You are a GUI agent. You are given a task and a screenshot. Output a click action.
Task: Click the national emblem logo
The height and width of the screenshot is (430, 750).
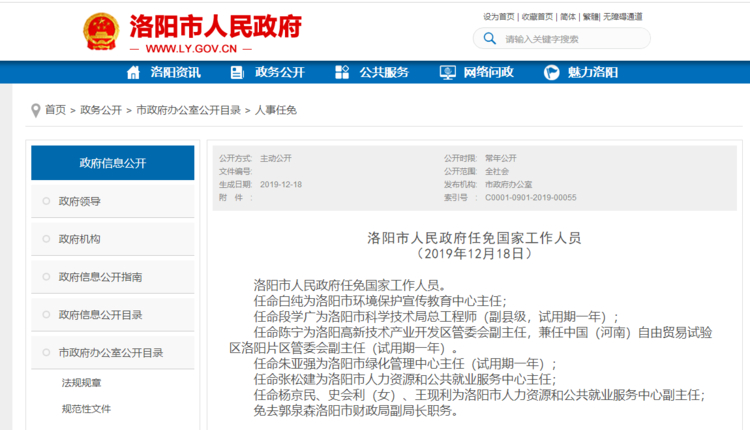point(101,32)
